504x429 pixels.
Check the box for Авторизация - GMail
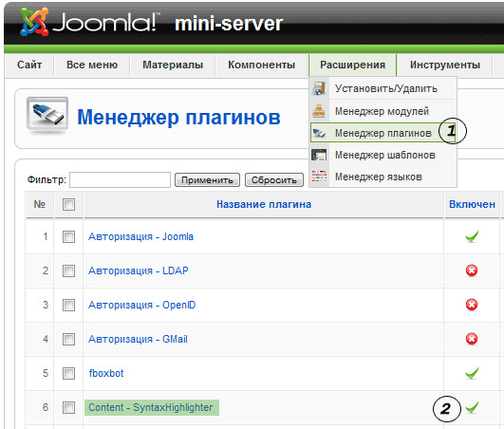68,339
